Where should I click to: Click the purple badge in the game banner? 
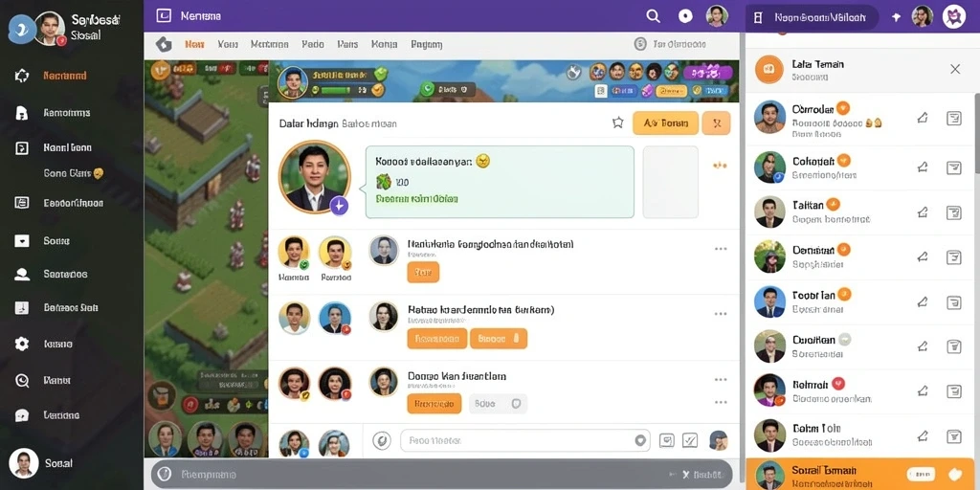click(x=707, y=73)
